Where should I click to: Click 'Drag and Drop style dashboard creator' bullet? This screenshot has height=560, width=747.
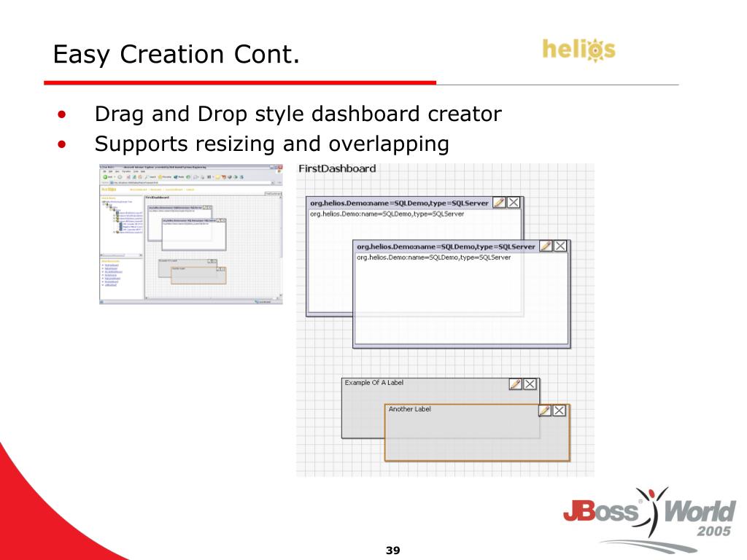coord(298,114)
